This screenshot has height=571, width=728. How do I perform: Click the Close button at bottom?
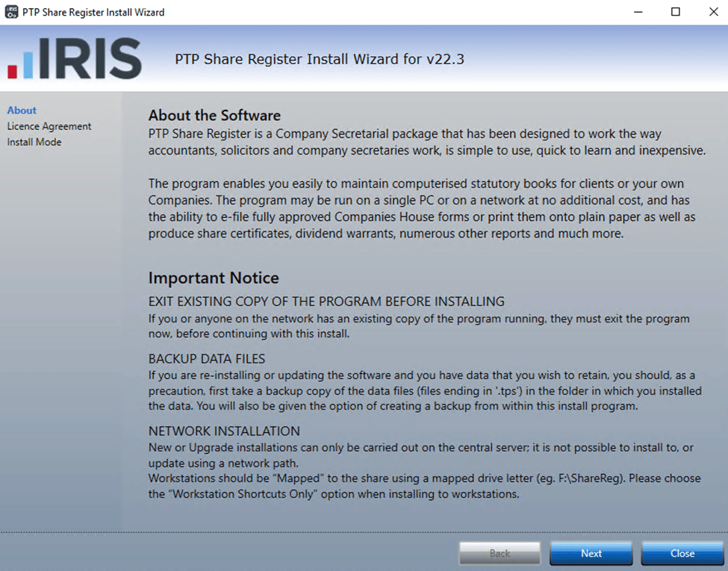682,553
